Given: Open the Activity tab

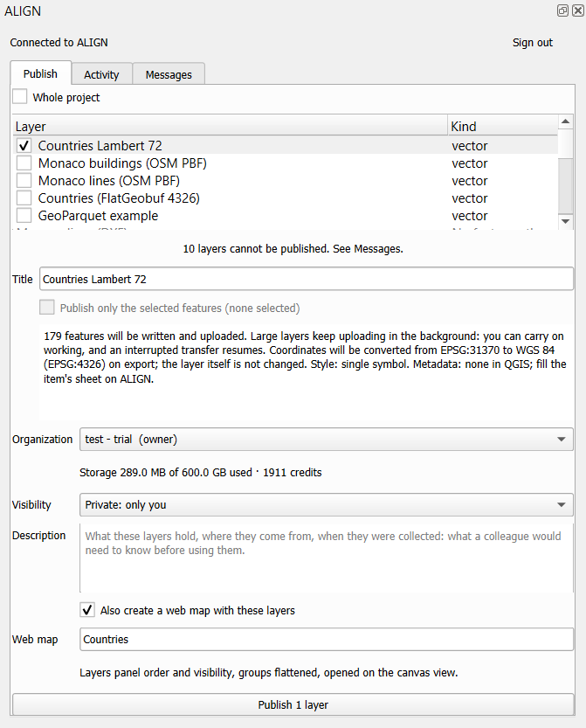Looking at the screenshot, I should (101, 74).
